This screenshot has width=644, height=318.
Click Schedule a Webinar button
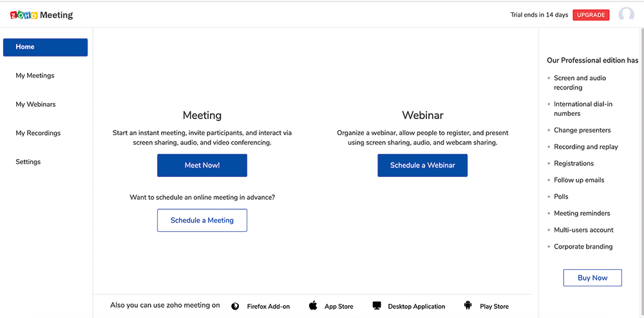(x=422, y=165)
